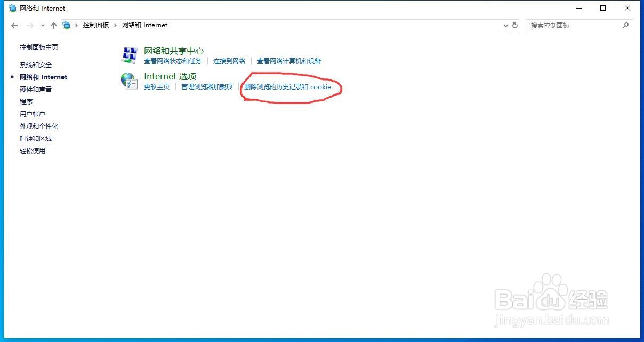Go up one level with up arrow
This screenshot has height=342, width=644.
coord(54,25)
